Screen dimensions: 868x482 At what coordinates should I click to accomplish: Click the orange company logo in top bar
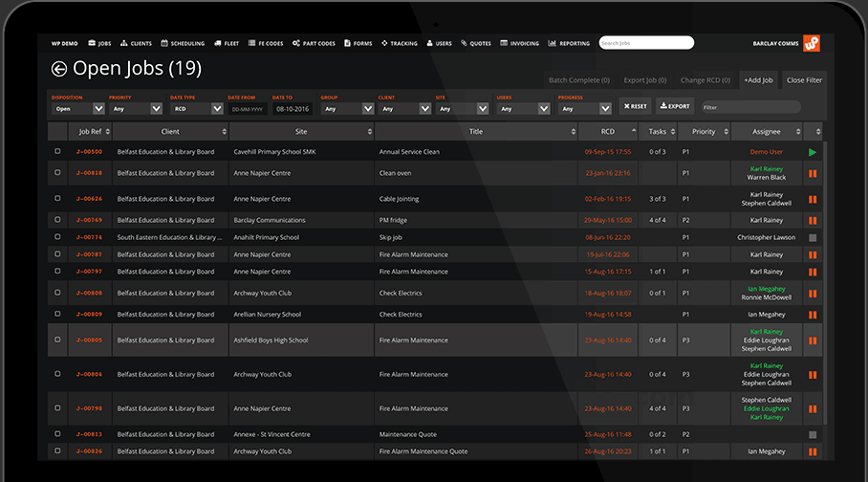[811, 43]
